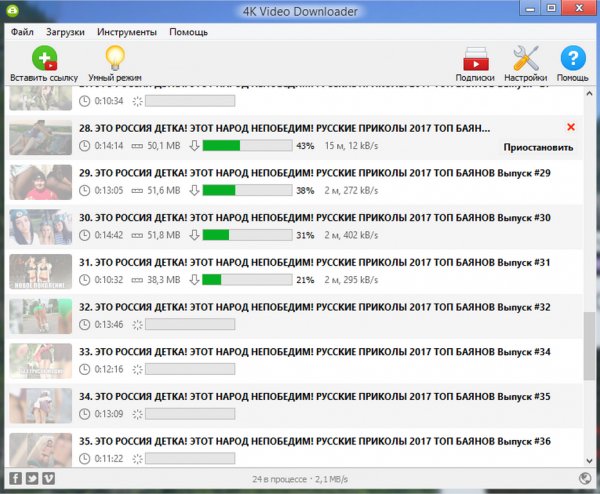This screenshot has width=600, height=494.
Task: Click the app icon in title bar
Action: tap(12, 10)
